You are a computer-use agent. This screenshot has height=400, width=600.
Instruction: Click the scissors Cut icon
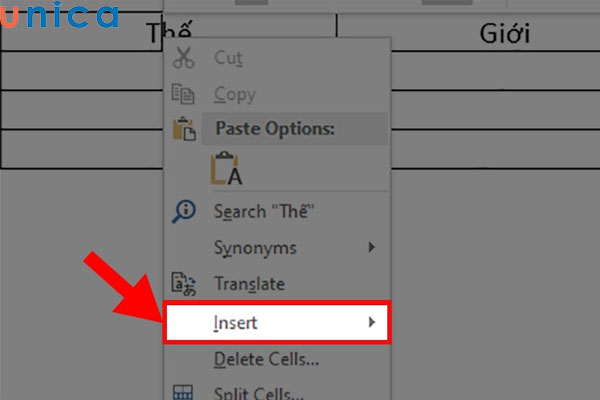pyautogui.click(x=183, y=57)
